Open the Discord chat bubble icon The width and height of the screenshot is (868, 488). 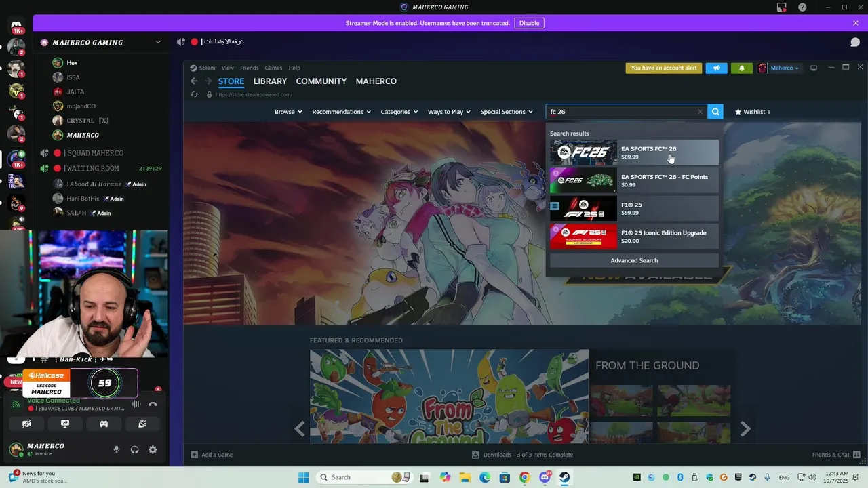pos(855,42)
